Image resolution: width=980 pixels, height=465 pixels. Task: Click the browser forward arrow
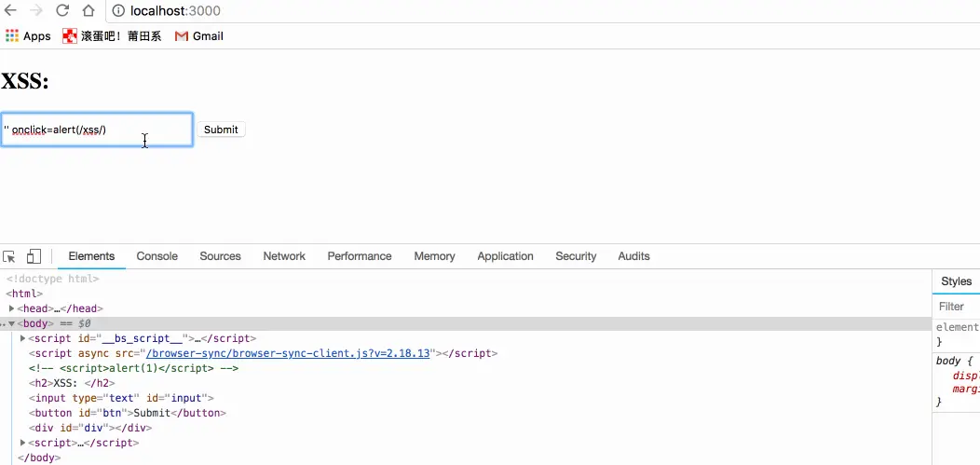(36, 10)
